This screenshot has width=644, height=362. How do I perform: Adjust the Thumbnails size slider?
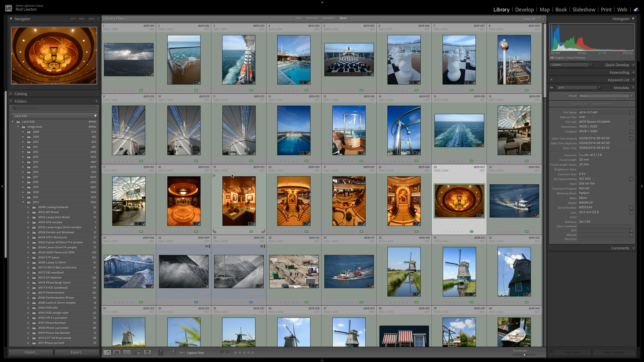[x=524, y=355]
